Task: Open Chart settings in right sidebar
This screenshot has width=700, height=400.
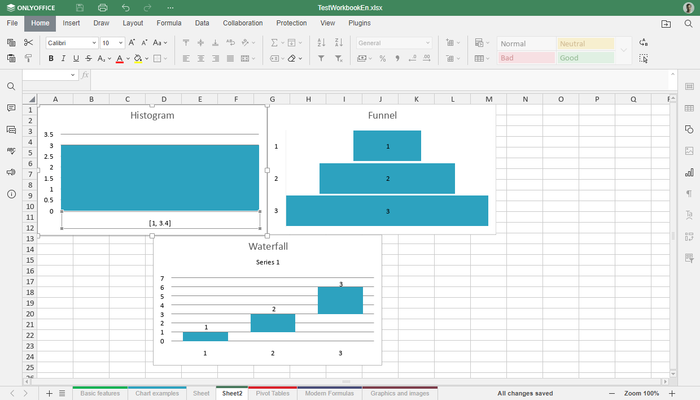Action: 689,172
